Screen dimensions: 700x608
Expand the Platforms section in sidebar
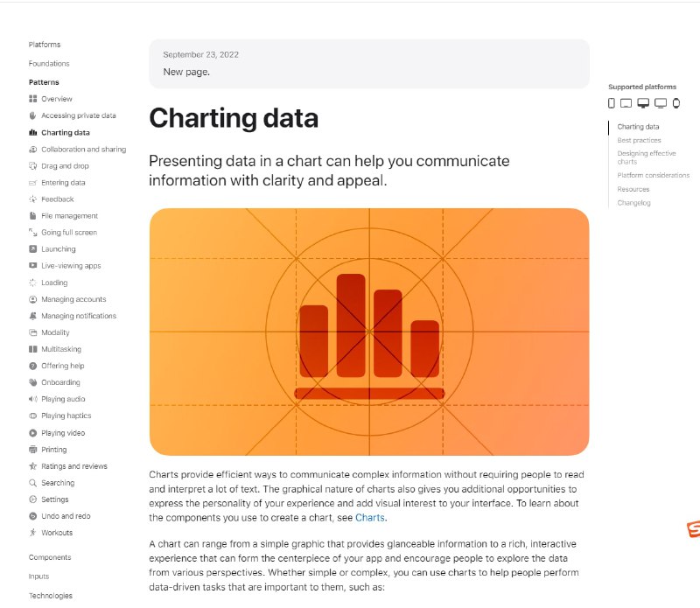pyautogui.click(x=45, y=45)
